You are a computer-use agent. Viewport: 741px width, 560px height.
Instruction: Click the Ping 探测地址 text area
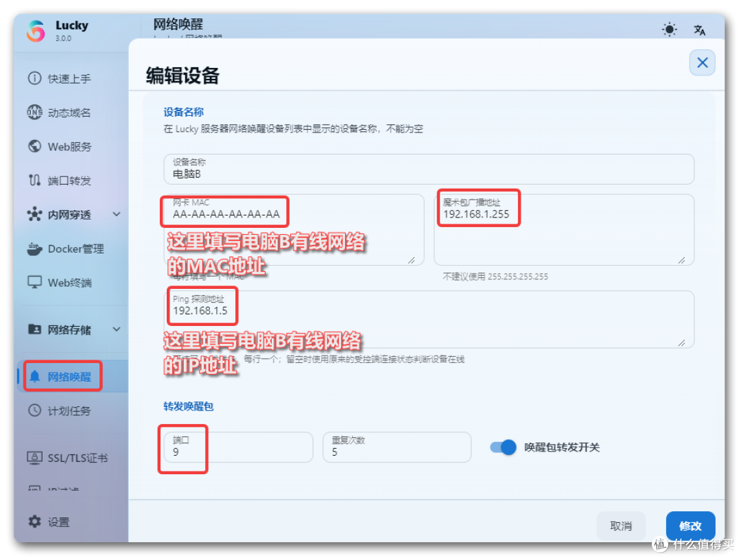pos(429,319)
